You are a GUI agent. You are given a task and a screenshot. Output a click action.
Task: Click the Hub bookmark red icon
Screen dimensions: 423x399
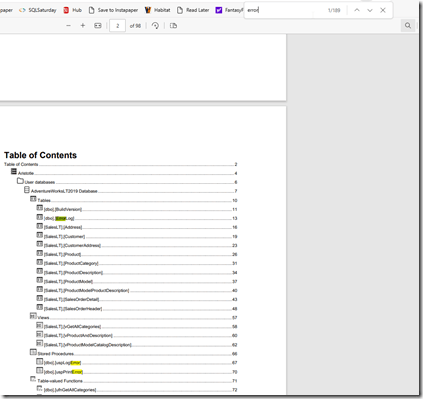(66, 10)
